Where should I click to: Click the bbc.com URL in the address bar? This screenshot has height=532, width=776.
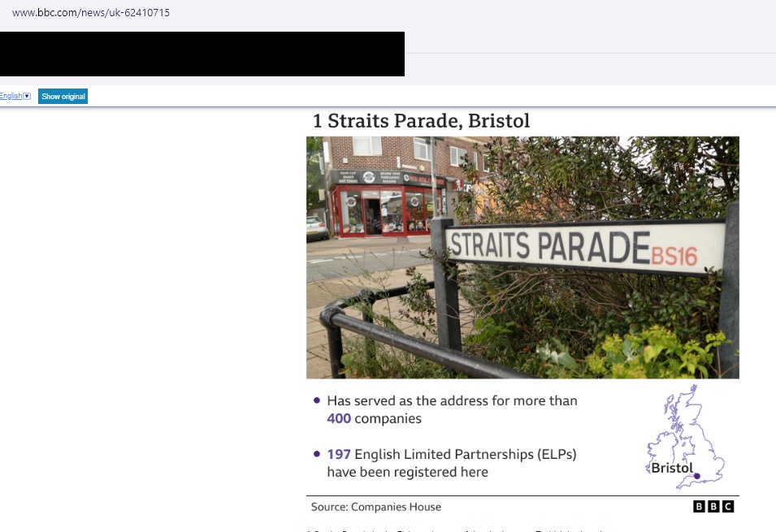coord(91,13)
